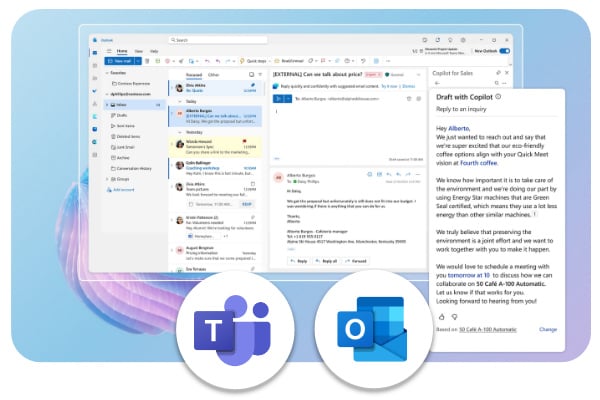
Task: Discard draft with trash icon in compose
Action: pos(409,98)
